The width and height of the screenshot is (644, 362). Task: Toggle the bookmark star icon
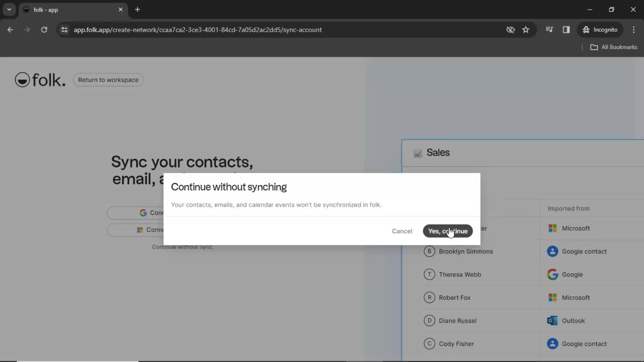point(526,29)
